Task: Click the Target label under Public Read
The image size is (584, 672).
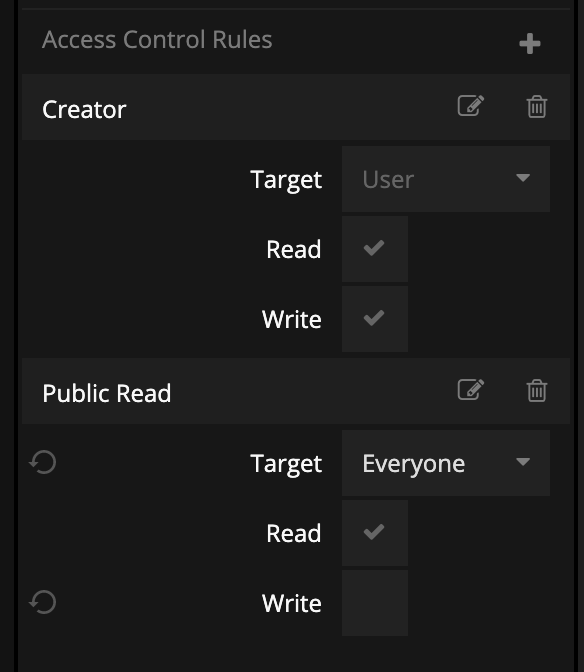Action: (286, 464)
